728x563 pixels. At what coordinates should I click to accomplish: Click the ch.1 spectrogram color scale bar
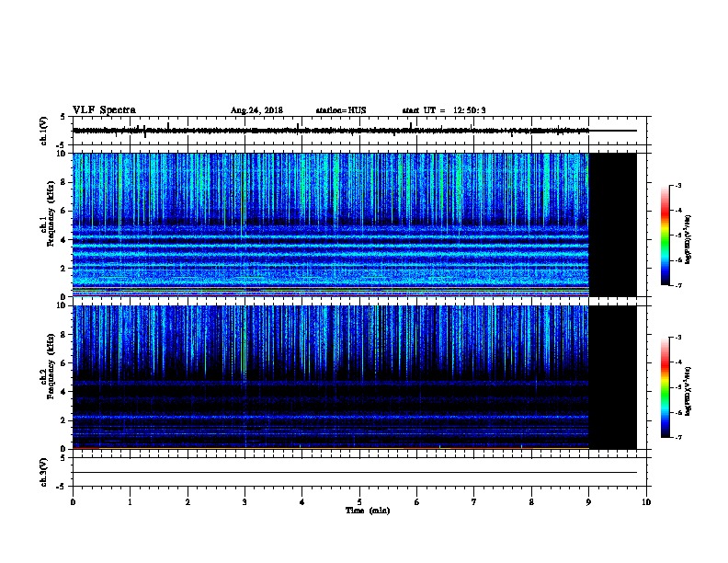click(665, 236)
